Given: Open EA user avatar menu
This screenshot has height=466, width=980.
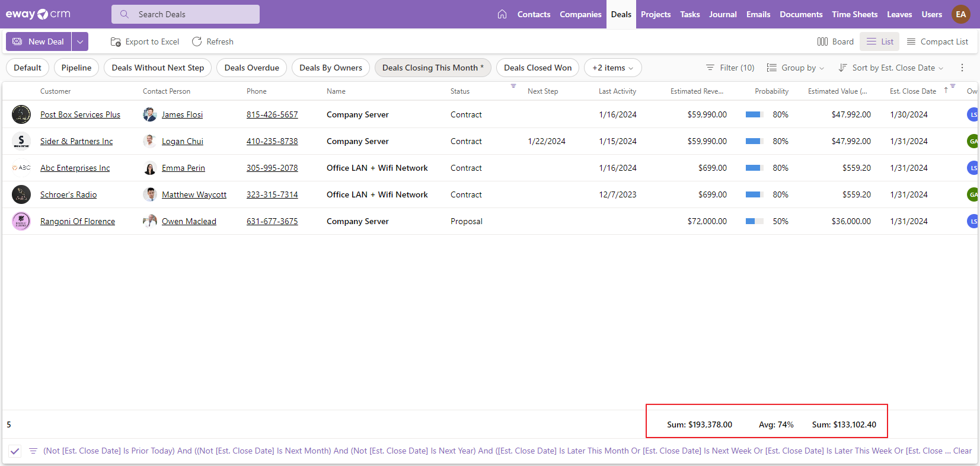Looking at the screenshot, I should 961,14.
